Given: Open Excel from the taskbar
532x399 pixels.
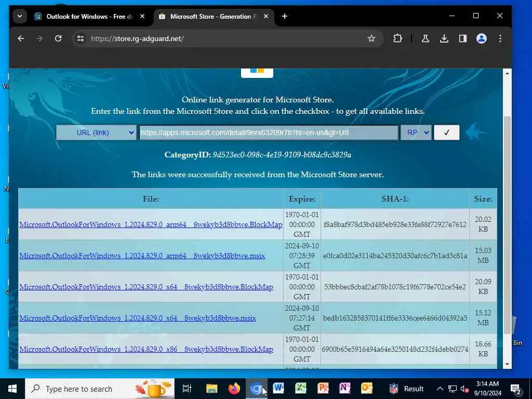Looking at the screenshot, I should (301, 389).
